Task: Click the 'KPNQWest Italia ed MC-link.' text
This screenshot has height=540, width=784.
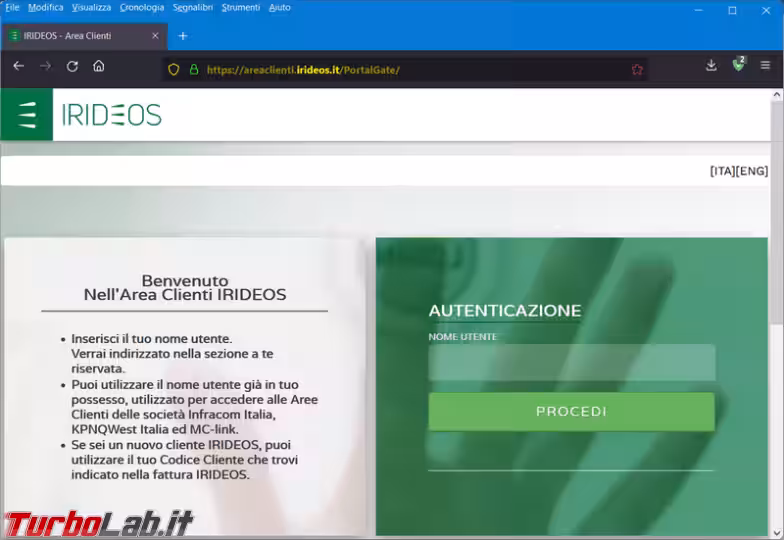Action: (x=155, y=430)
